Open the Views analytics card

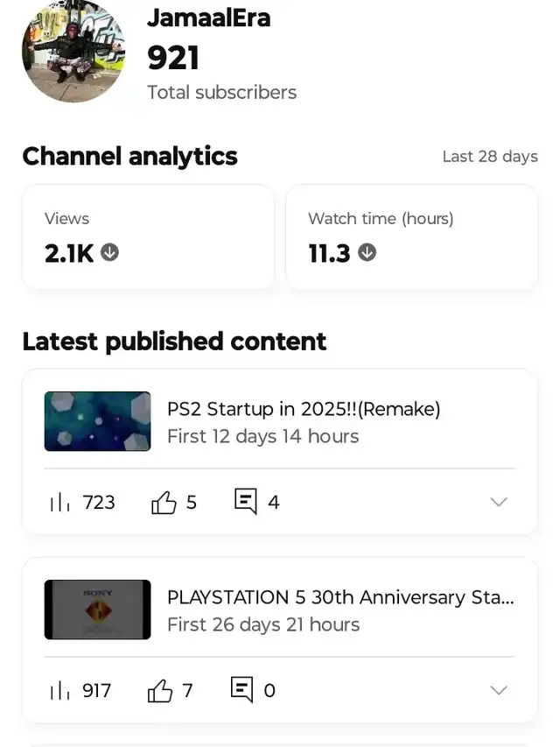(x=147, y=236)
